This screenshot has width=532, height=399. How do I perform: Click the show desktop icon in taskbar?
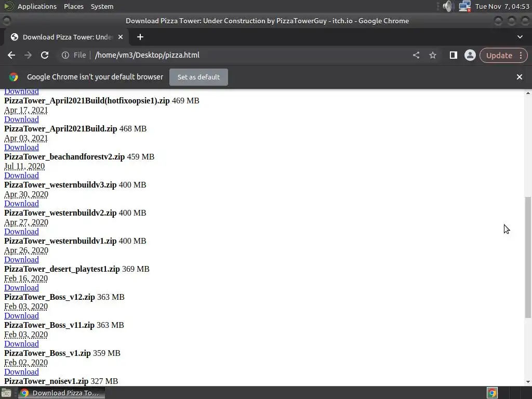6,393
